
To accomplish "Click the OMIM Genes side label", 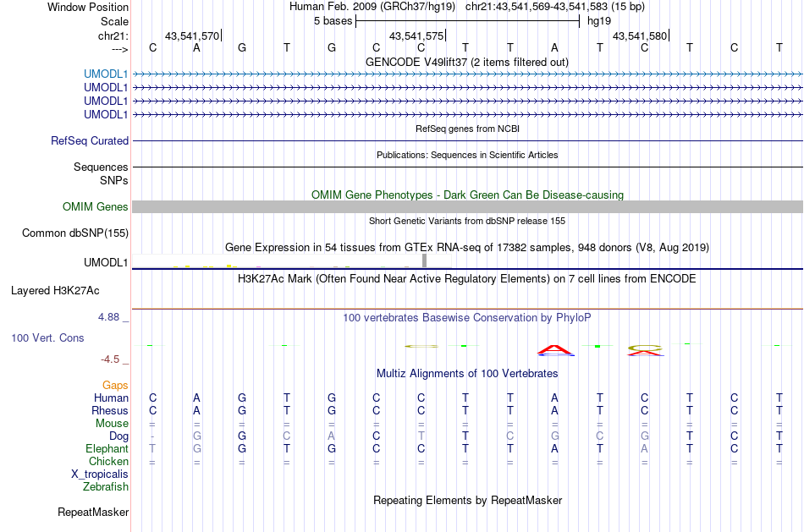I will point(95,206).
